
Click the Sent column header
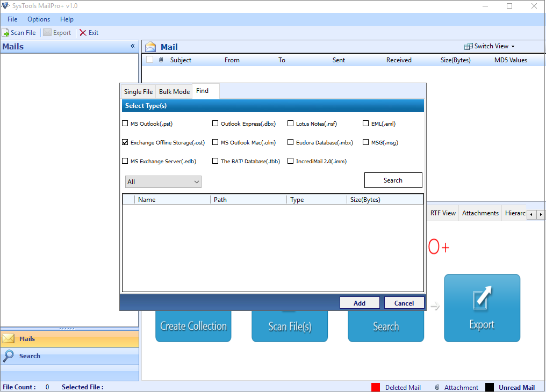click(x=339, y=60)
